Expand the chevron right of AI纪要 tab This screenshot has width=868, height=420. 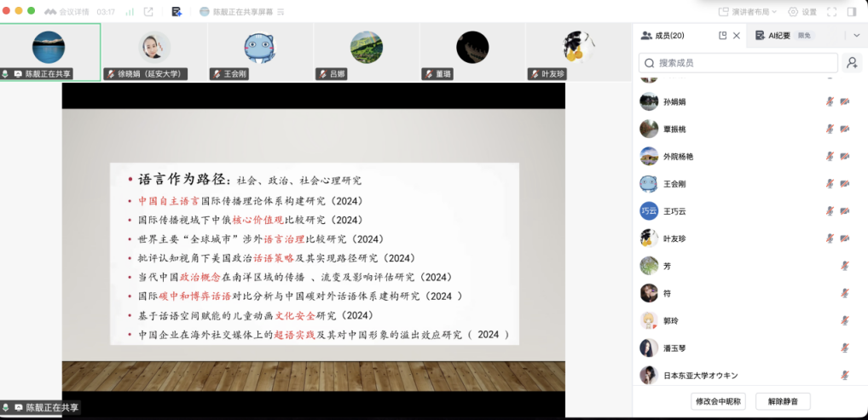[x=856, y=36]
